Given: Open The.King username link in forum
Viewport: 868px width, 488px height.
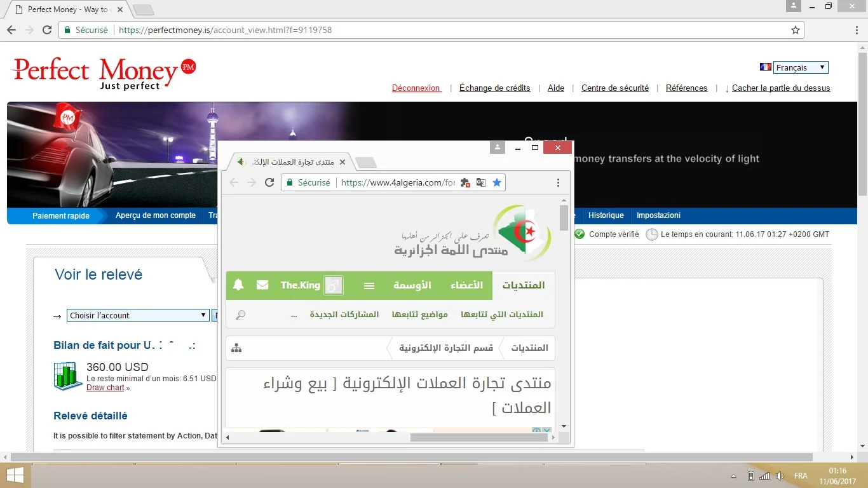Looking at the screenshot, I should click(x=301, y=285).
